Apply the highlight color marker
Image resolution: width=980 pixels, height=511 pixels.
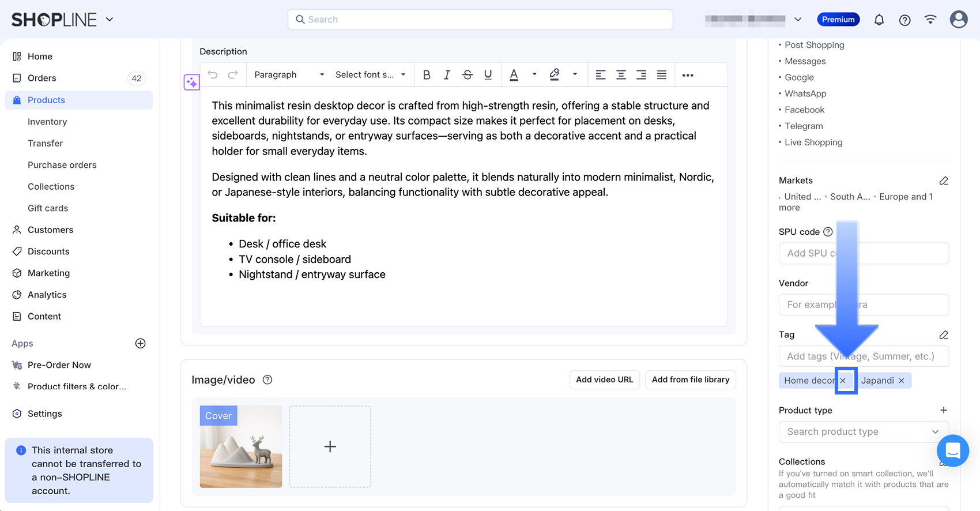coord(555,75)
